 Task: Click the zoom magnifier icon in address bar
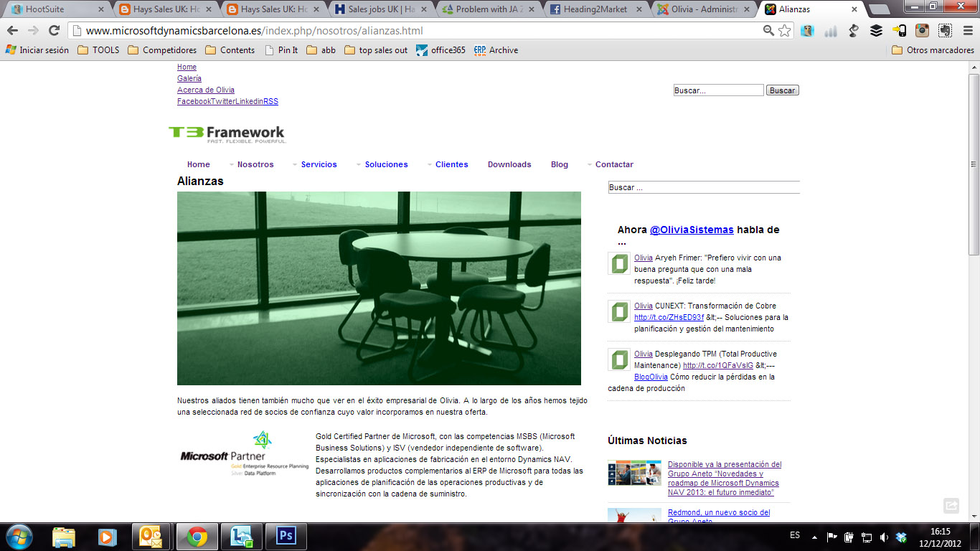point(768,31)
